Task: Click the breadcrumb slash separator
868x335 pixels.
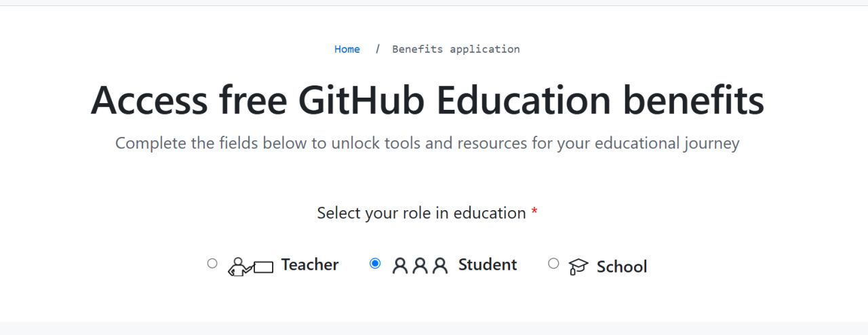Action: coord(378,50)
